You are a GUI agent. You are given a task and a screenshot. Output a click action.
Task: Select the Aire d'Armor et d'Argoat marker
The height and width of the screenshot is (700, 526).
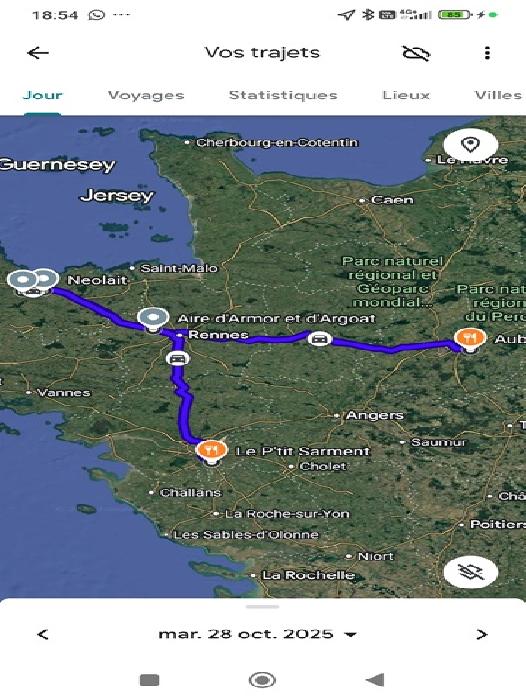[x=153, y=319]
